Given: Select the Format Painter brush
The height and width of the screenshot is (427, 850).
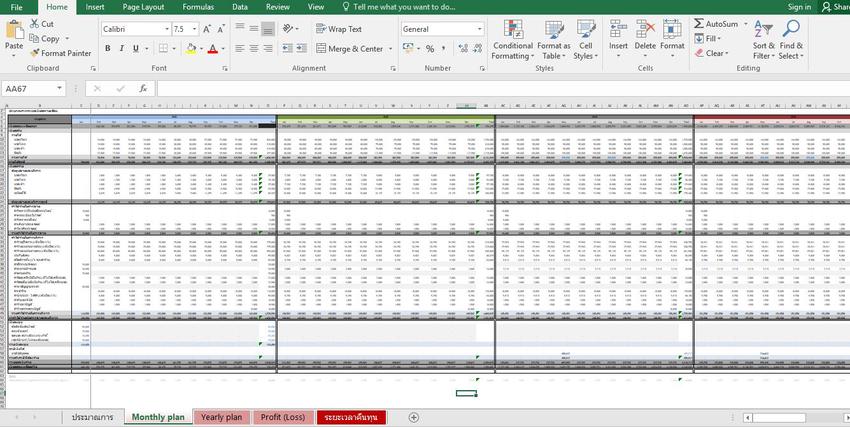Looking at the screenshot, I should 60,53.
